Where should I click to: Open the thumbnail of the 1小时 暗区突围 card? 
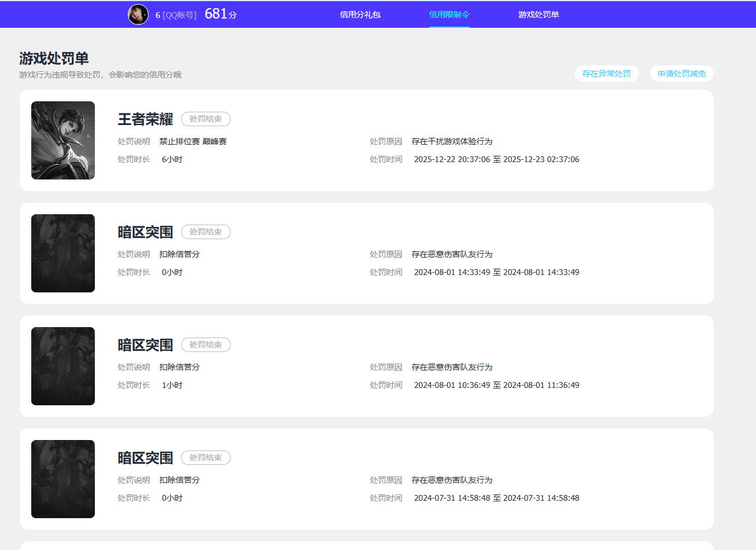pyautogui.click(x=63, y=366)
